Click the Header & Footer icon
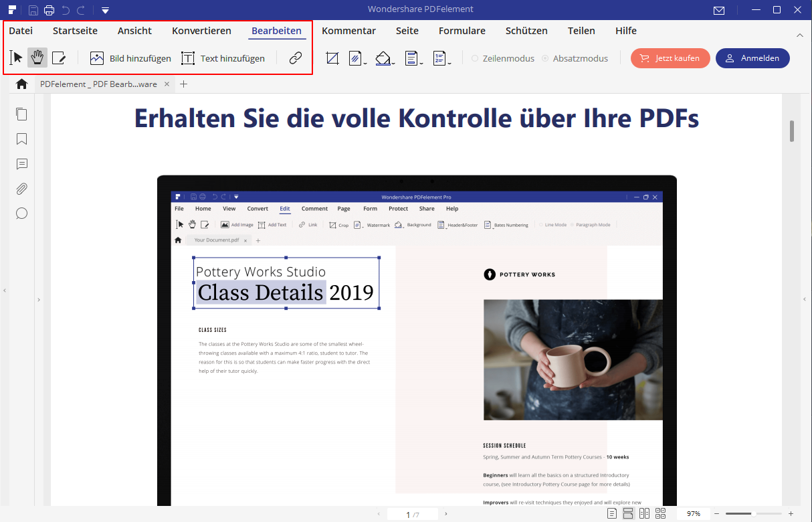 pos(411,58)
